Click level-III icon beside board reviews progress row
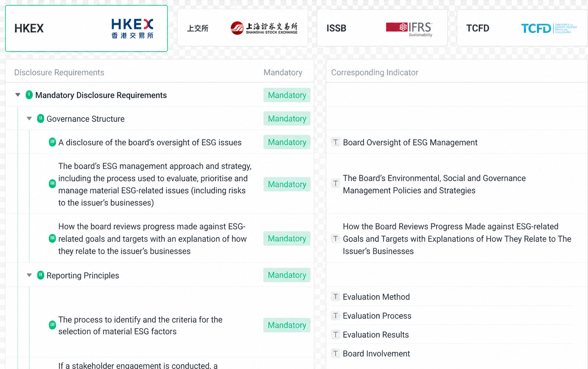Image resolution: width=588 pixels, height=369 pixels. click(x=52, y=238)
